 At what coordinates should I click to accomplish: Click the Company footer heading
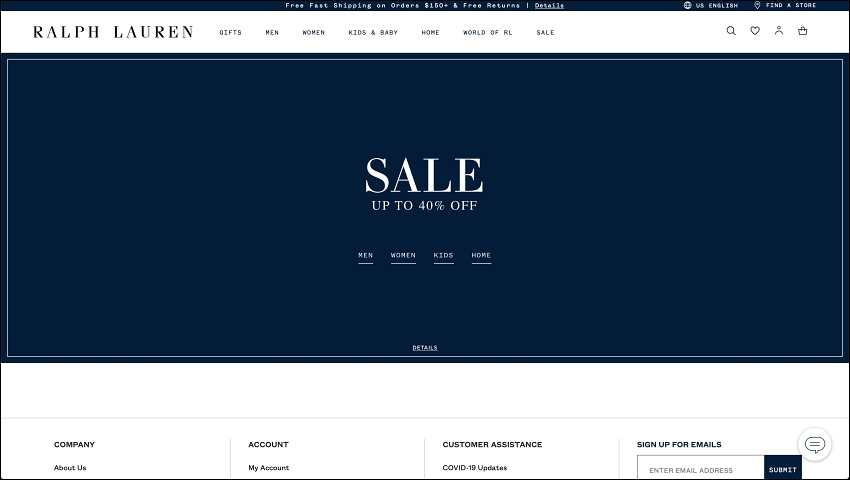tap(74, 444)
